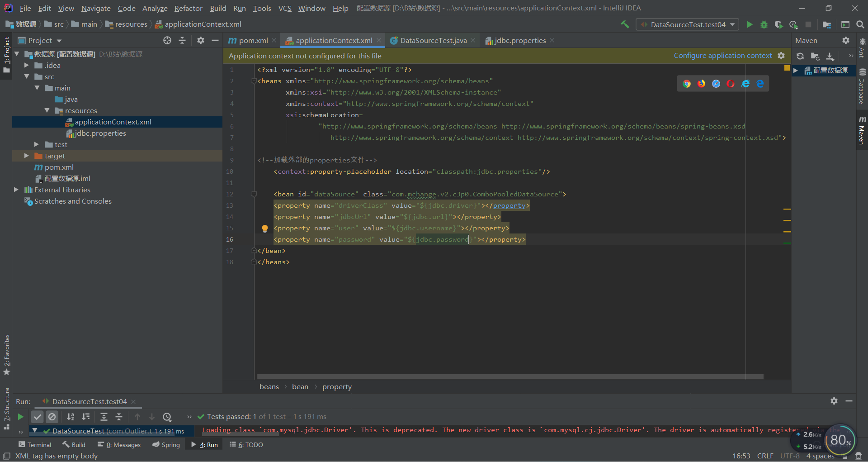
Task: Open the Spring tool window
Action: click(x=166, y=445)
